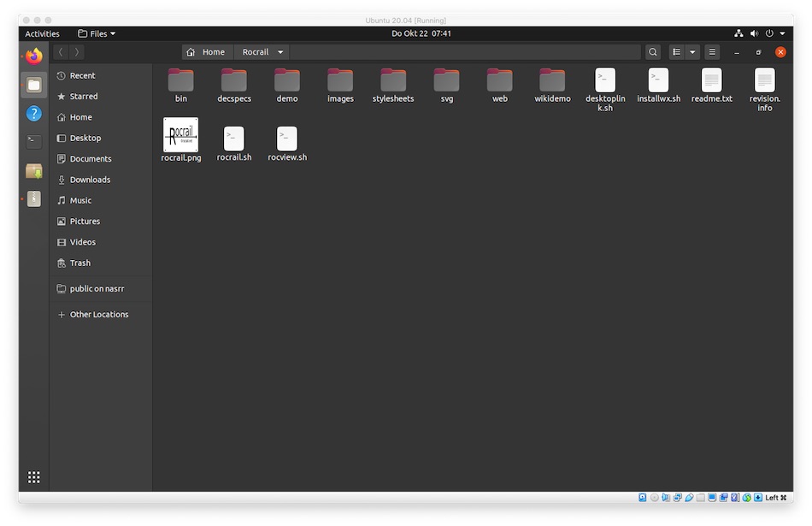812x526 pixels.
Task: Expand the view options dropdown arrow
Action: [693, 52]
